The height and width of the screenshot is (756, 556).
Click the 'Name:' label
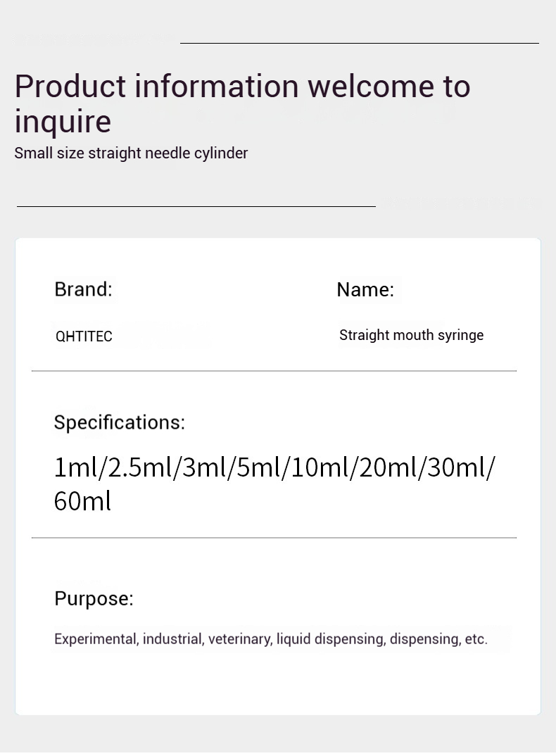tap(365, 290)
